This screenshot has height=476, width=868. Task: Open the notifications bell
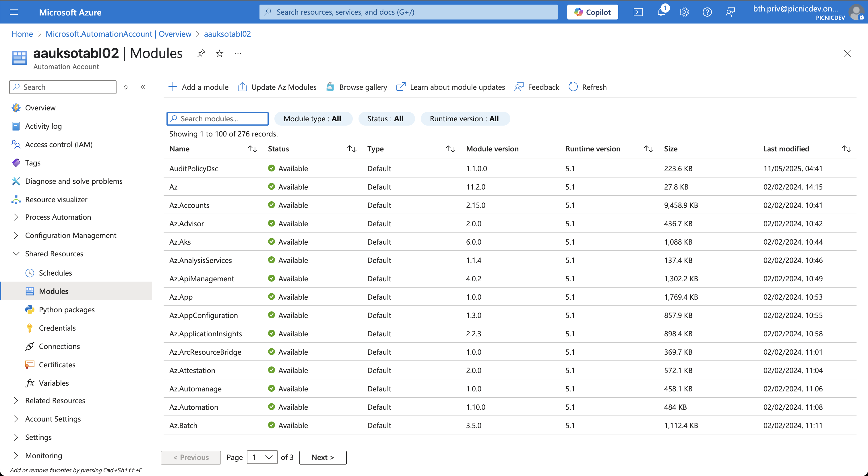pyautogui.click(x=661, y=12)
